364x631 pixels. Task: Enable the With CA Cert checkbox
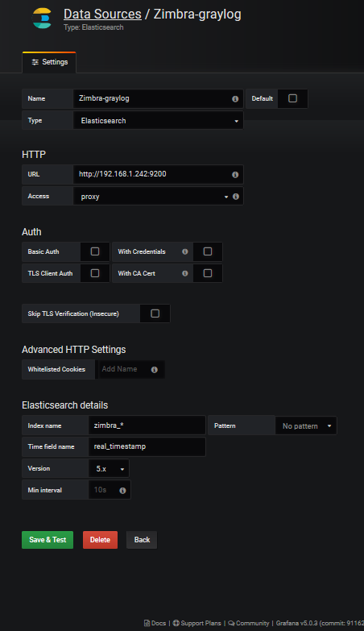(208, 273)
